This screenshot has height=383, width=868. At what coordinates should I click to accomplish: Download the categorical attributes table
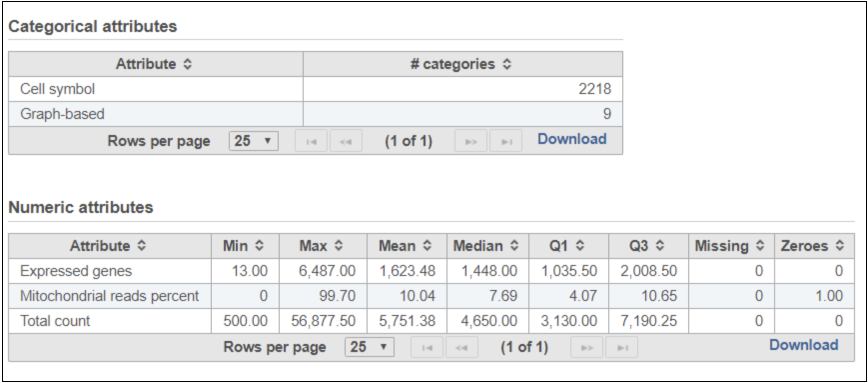click(571, 139)
